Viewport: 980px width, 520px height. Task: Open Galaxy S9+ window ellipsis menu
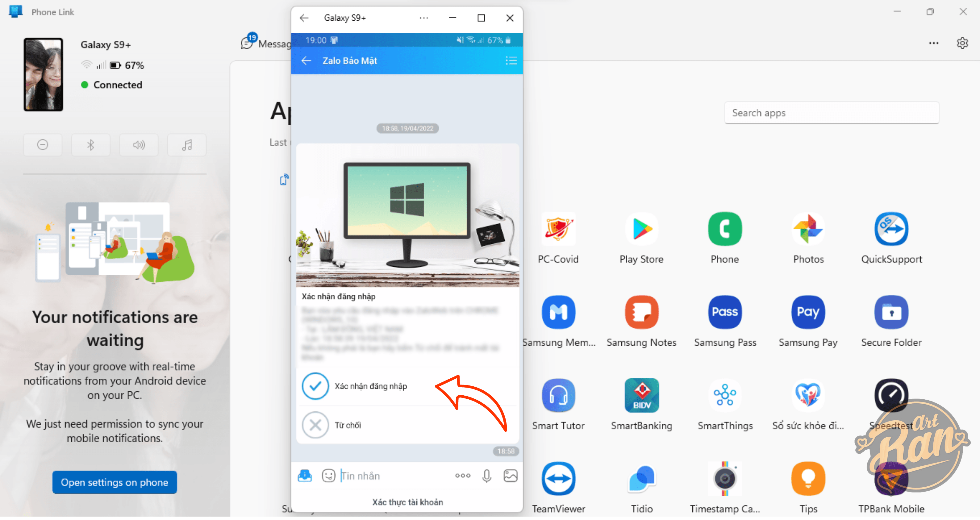[x=424, y=18]
